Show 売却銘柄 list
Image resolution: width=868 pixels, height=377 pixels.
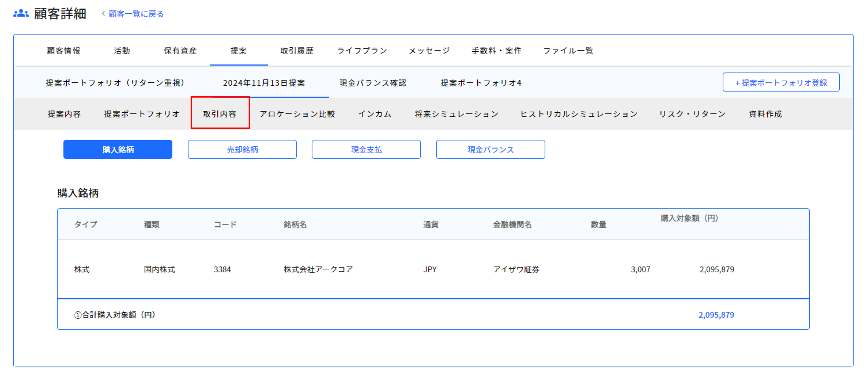click(242, 149)
